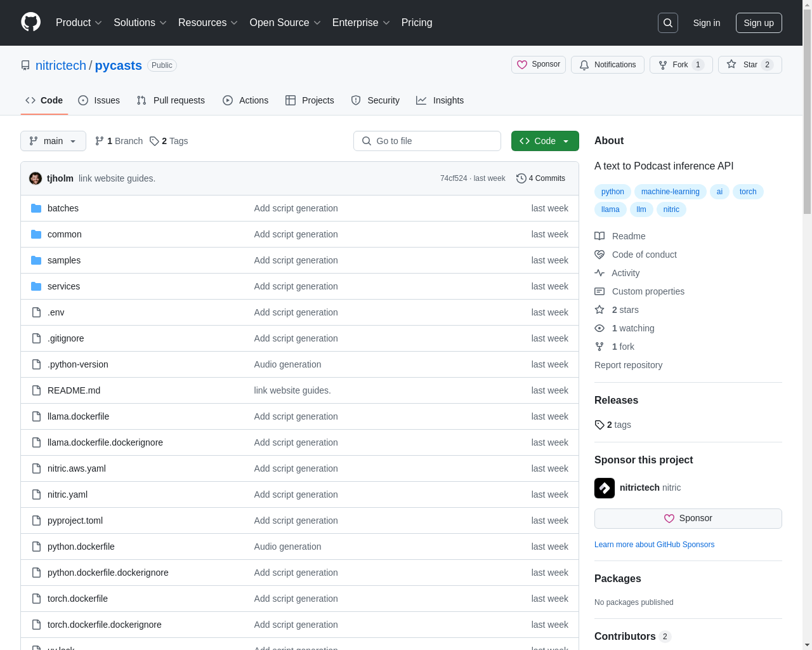Click the llama topic tag
Viewport: 812px width, 650px height.
pyautogui.click(x=610, y=209)
